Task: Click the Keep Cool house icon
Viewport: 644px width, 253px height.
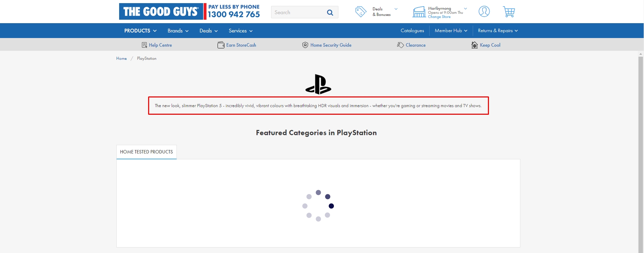Action: click(x=475, y=45)
